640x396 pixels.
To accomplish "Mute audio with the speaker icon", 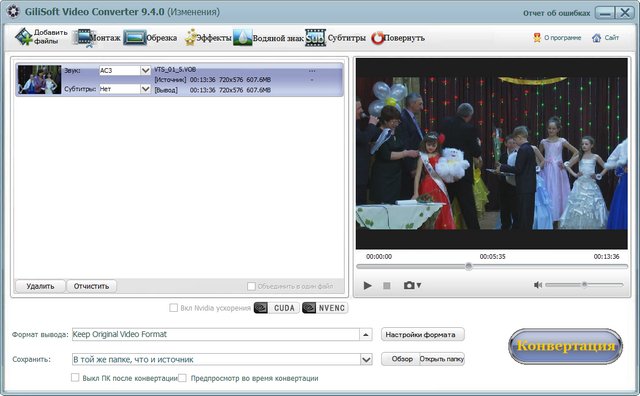I will click(538, 285).
